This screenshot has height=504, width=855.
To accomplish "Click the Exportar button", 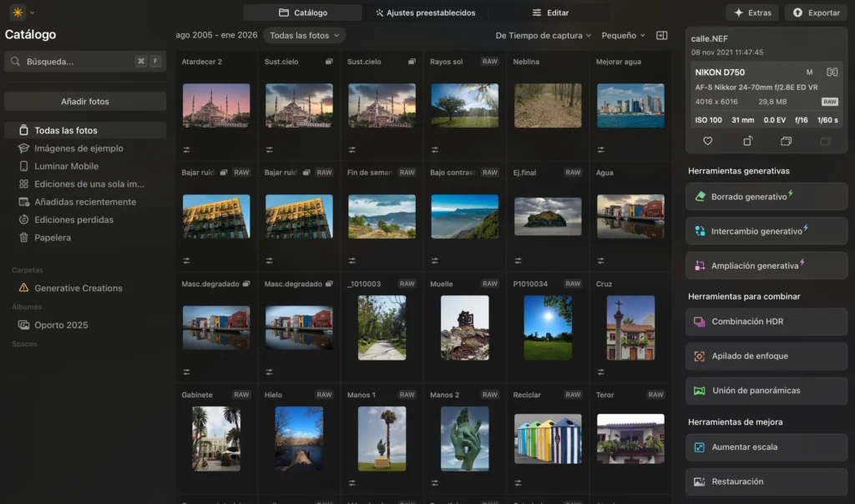I will [816, 13].
